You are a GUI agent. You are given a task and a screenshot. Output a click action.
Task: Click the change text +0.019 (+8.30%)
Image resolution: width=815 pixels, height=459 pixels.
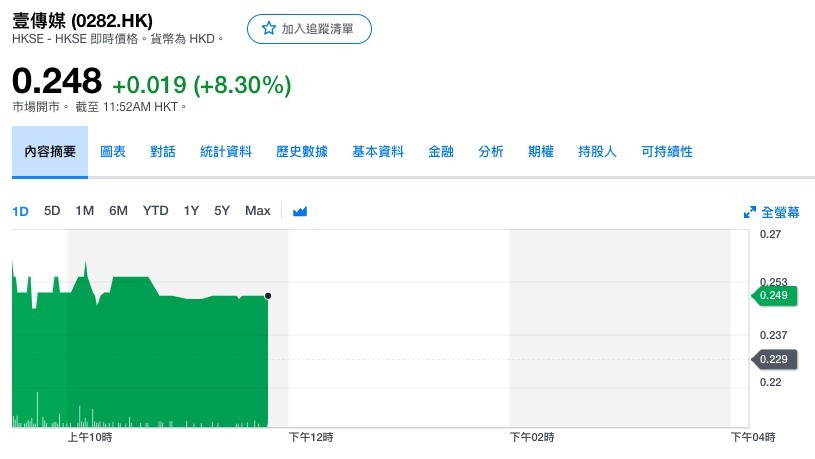pos(202,85)
